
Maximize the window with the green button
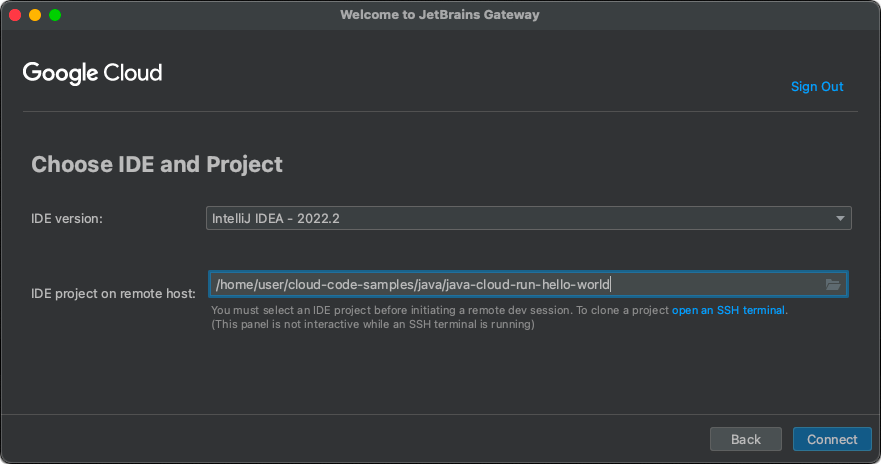pos(55,15)
